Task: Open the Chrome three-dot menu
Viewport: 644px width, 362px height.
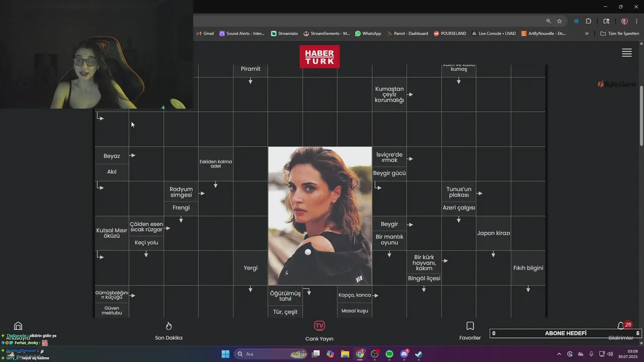Action: (x=636, y=21)
